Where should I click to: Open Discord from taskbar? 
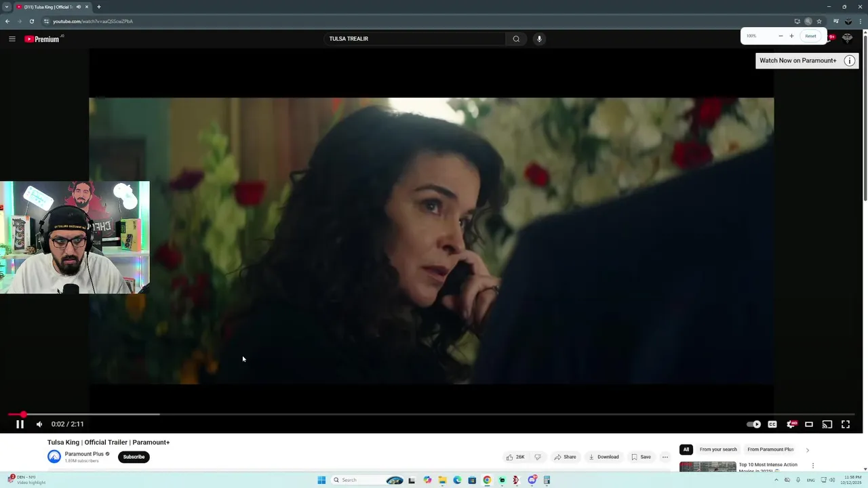tap(532, 480)
